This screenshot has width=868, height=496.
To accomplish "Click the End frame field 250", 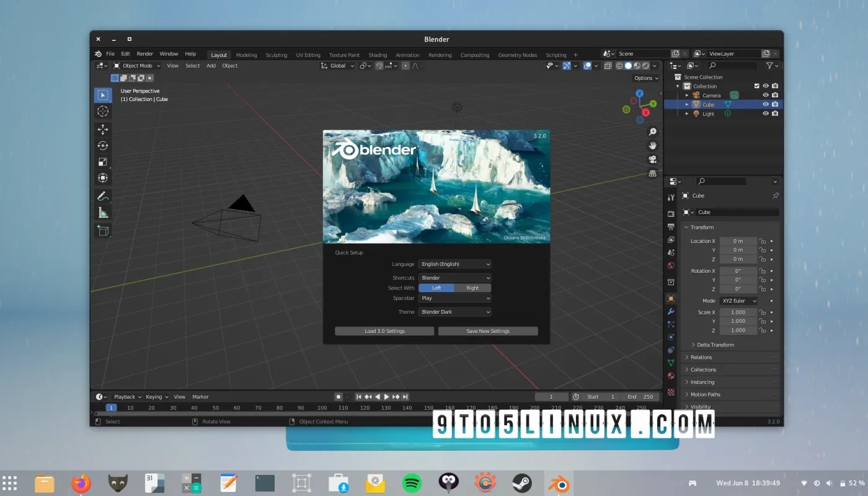I will [640, 397].
